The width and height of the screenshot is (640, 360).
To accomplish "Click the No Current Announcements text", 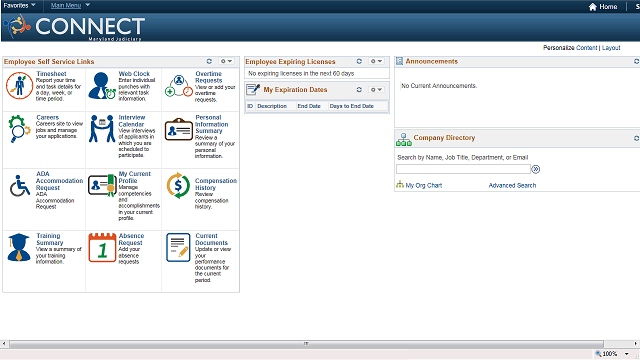I will click(x=439, y=86).
